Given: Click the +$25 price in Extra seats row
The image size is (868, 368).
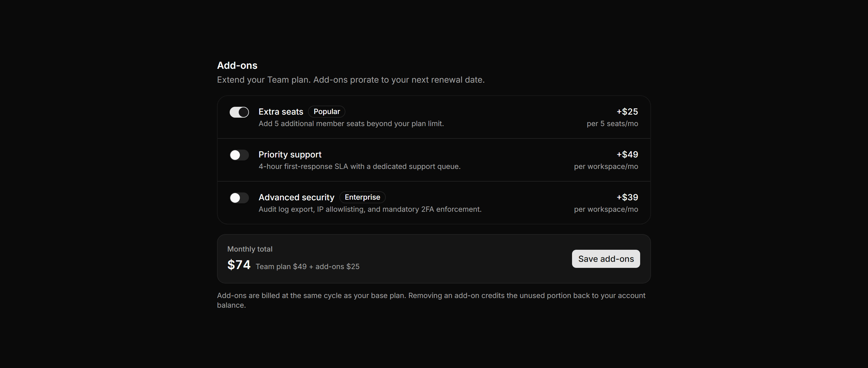Looking at the screenshot, I should pos(627,112).
